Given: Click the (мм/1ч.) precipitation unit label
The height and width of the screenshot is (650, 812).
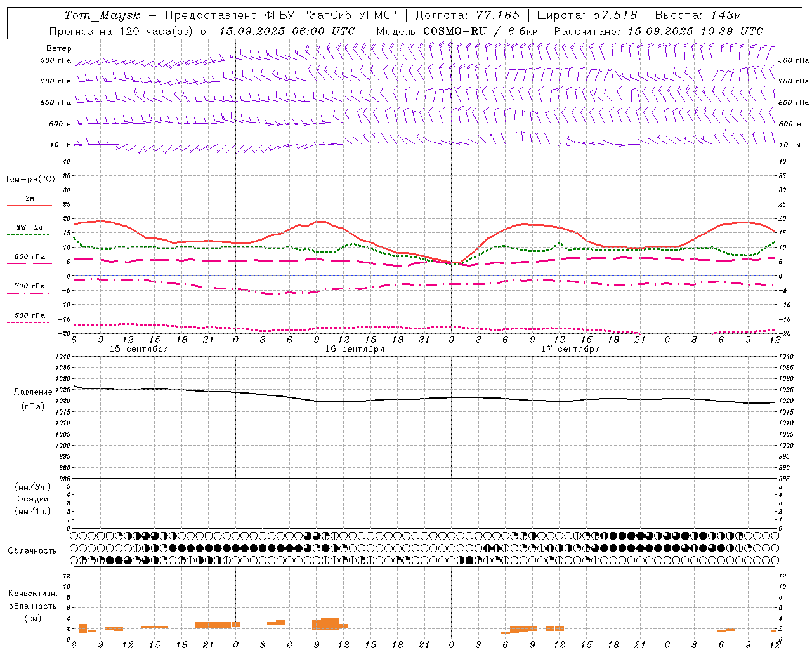Looking at the screenshot, I should [33, 511].
